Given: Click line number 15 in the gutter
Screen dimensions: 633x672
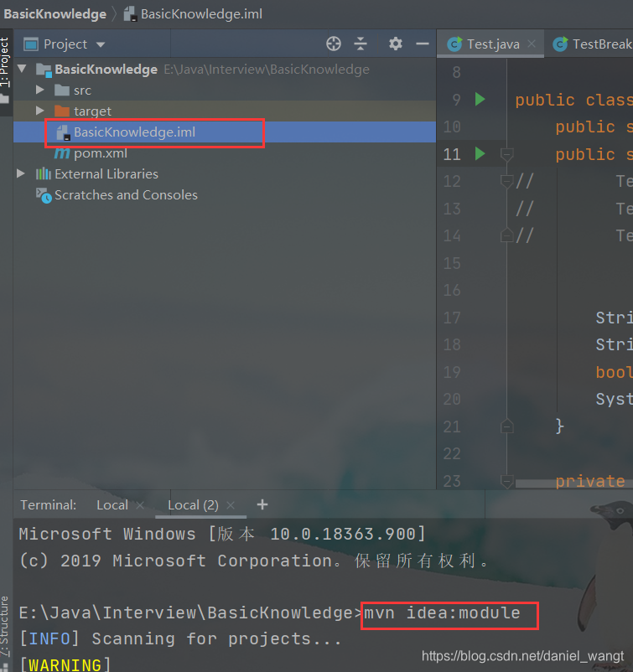Looking at the screenshot, I should (x=452, y=263).
